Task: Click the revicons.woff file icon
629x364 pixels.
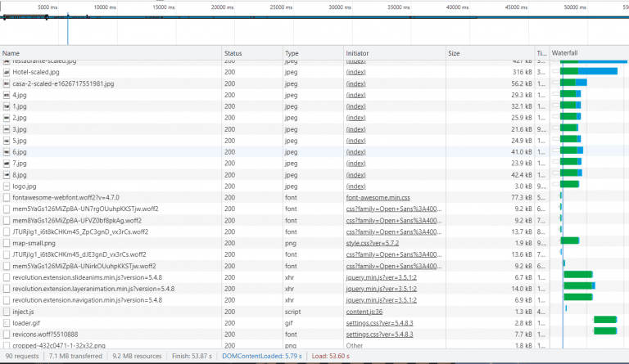Action: pos(7,335)
